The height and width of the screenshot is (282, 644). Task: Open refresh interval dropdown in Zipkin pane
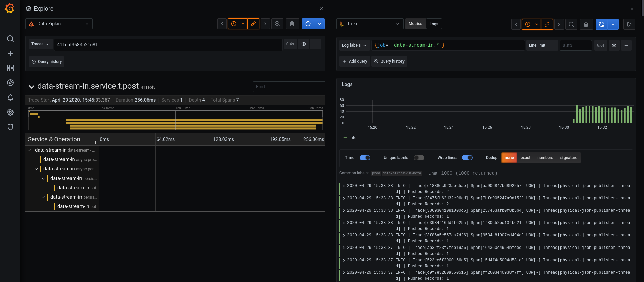point(319,24)
